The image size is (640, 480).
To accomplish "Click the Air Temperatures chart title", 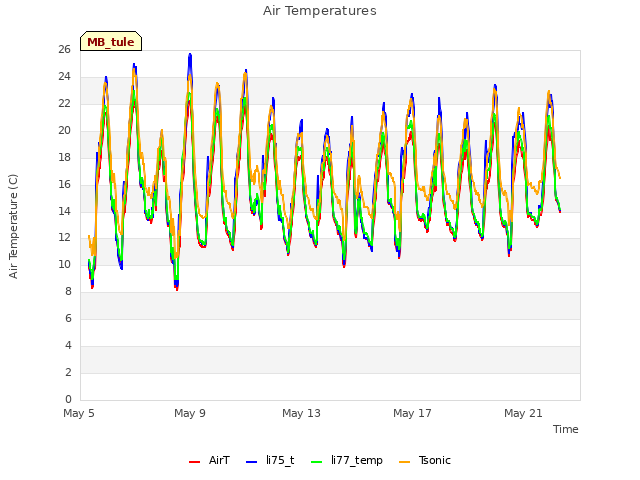I will [320, 11].
